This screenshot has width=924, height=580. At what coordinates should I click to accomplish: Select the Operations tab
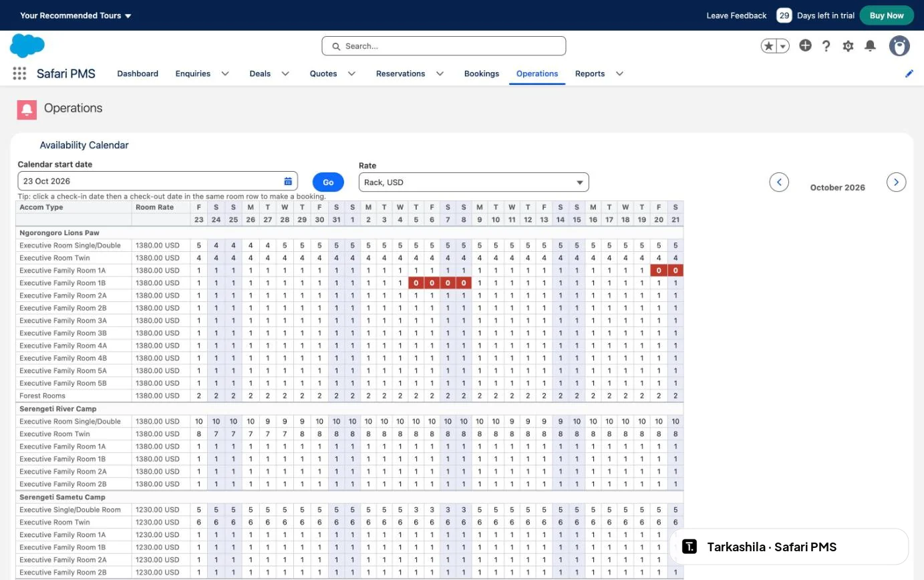coord(537,74)
